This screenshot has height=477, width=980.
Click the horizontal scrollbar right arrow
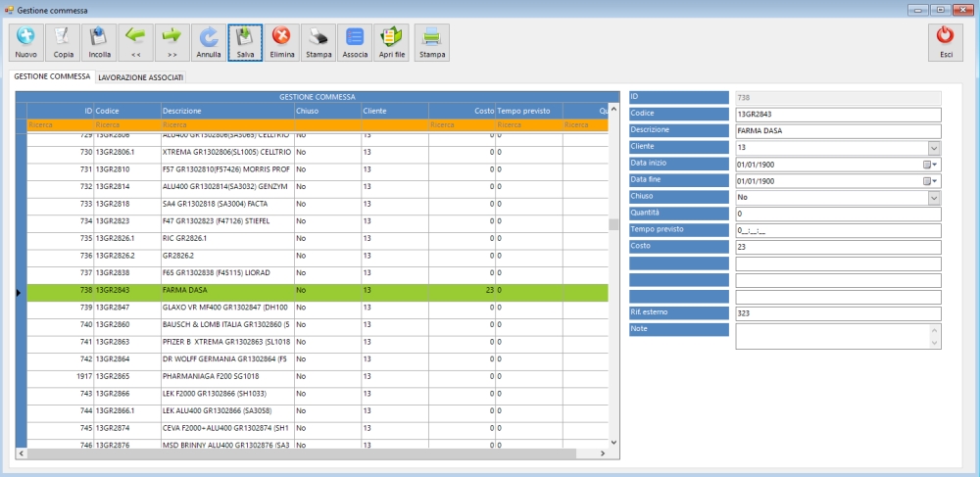click(x=603, y=453)
